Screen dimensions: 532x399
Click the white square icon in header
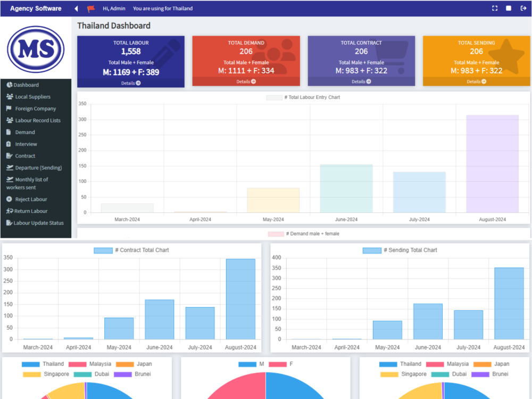[508, 8]
